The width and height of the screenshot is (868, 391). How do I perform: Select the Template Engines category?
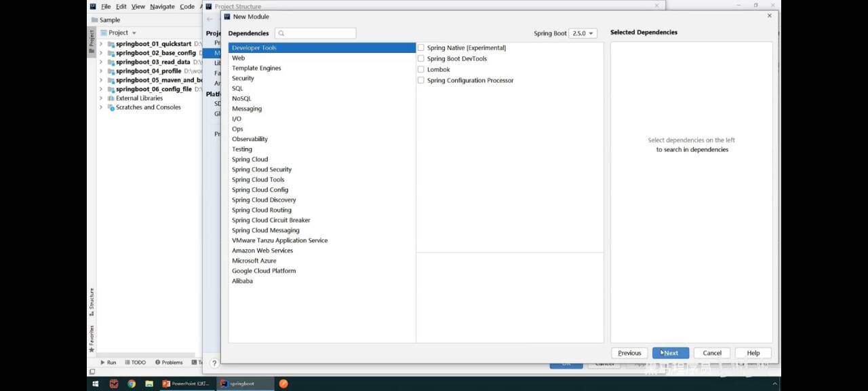[x=322, y=69]
